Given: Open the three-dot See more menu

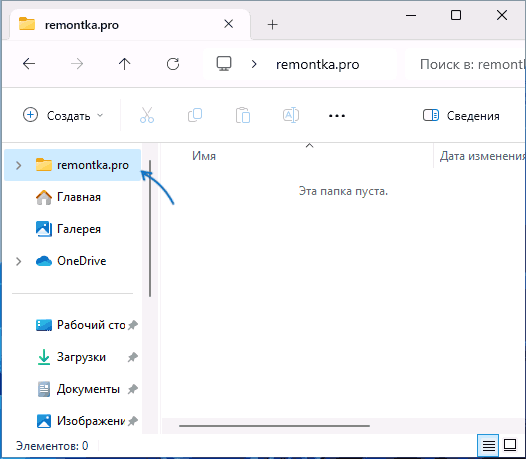Looking at the screenshot, I should tap(337, 116).
